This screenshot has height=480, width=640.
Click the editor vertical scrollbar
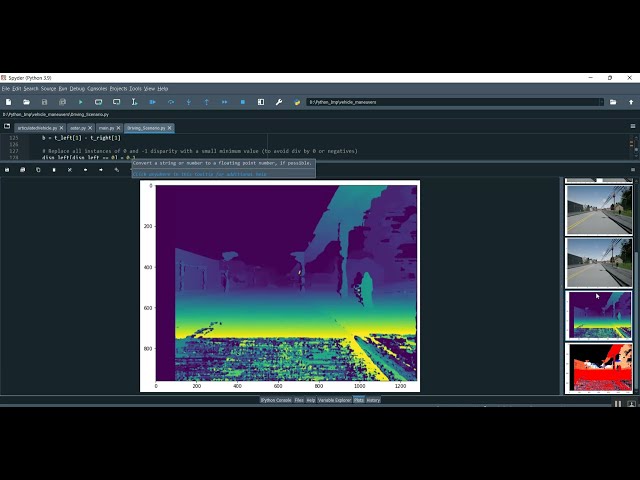pyautogui.click(x=636, y=147)
